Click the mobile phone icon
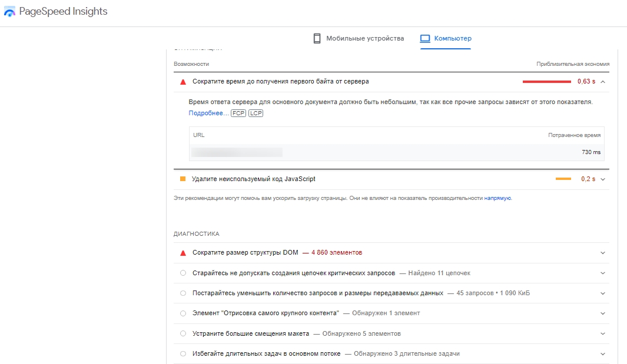This screenshot has width=627, height=364. point(317,39)
